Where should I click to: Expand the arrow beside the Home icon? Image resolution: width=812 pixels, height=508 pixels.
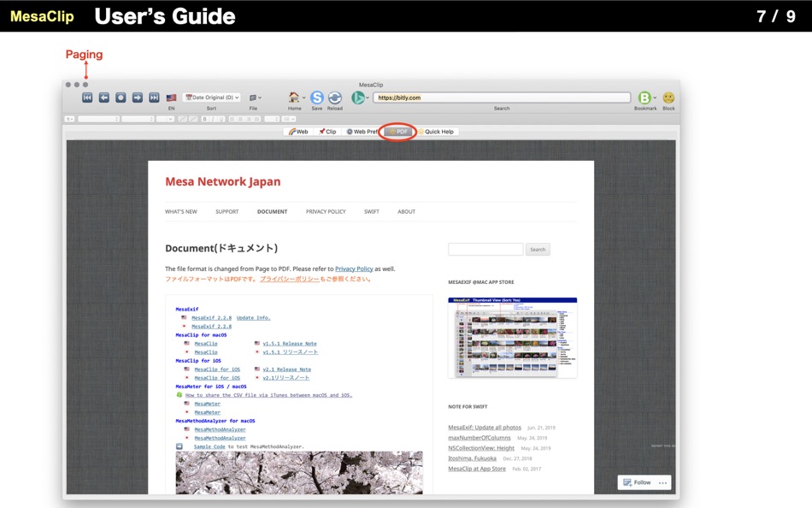click(303, 97)
